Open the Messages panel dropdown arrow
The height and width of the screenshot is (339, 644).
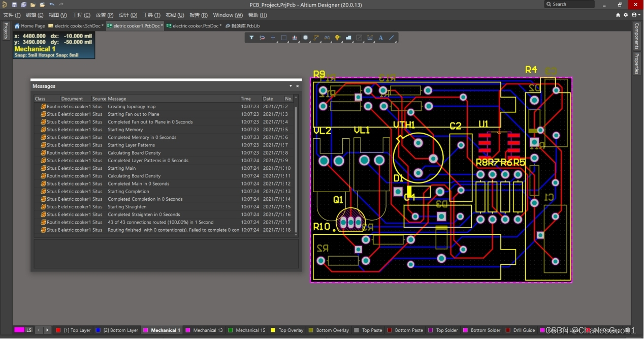291,86
